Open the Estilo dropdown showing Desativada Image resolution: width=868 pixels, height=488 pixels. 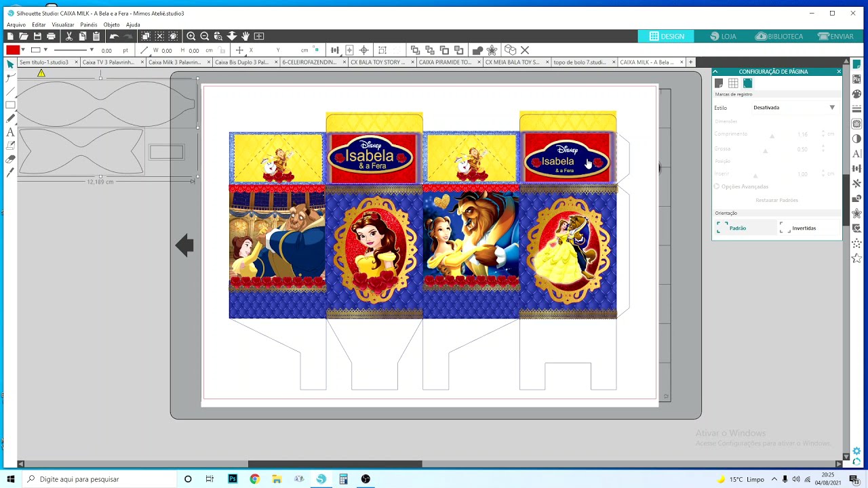pos(793,107)
